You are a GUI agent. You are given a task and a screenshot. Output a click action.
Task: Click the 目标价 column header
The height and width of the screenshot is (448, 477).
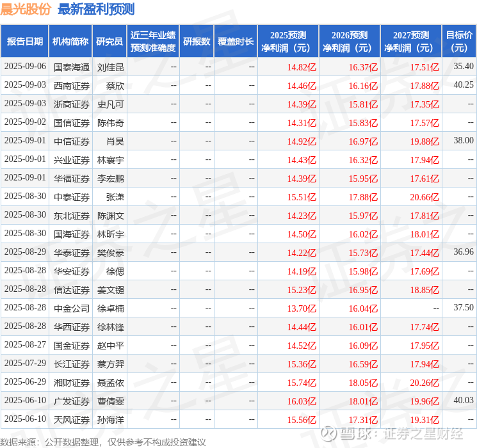pyautogui.click(x=458, y=41)
